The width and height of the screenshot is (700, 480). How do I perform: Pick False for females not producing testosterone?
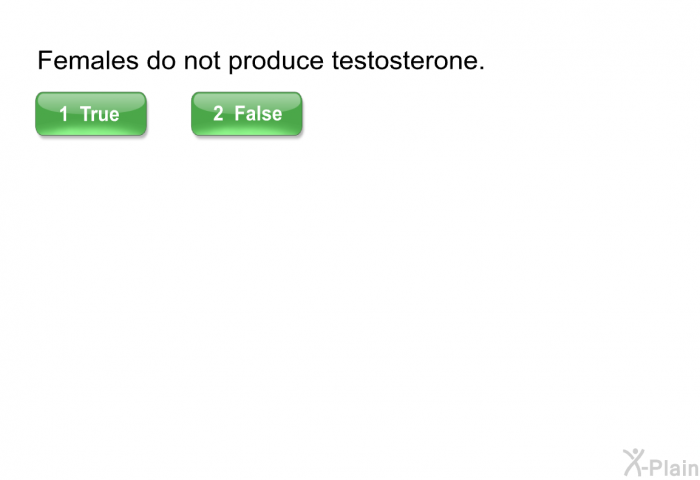click(246, 114)
